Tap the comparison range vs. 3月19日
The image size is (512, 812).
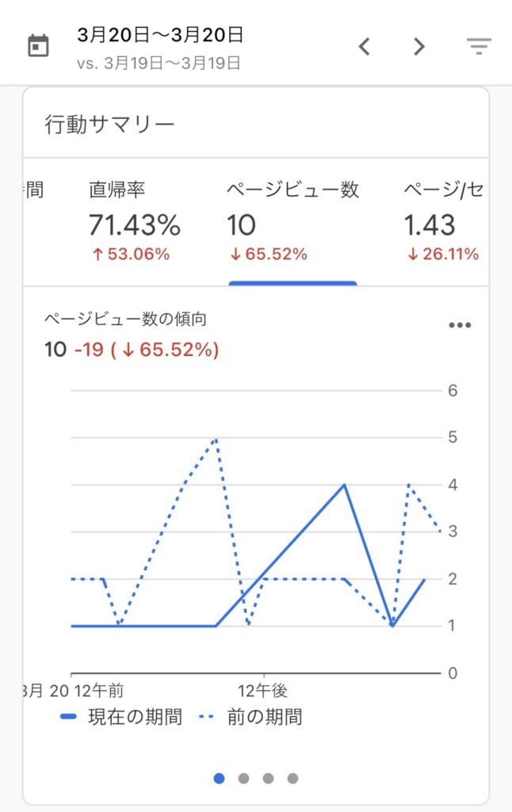(159, 63)
